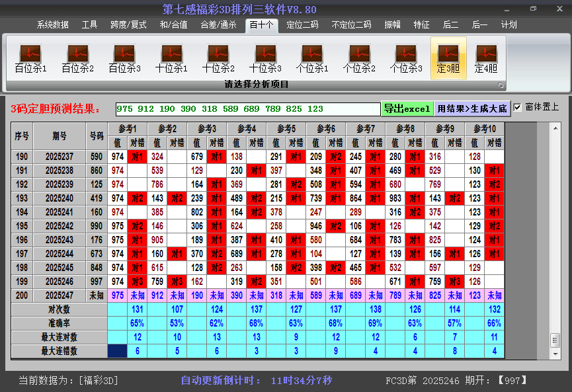The image size is (572, 392).
Task: Select the 个位杀2 analysis icon
Action: coord(359,58)
